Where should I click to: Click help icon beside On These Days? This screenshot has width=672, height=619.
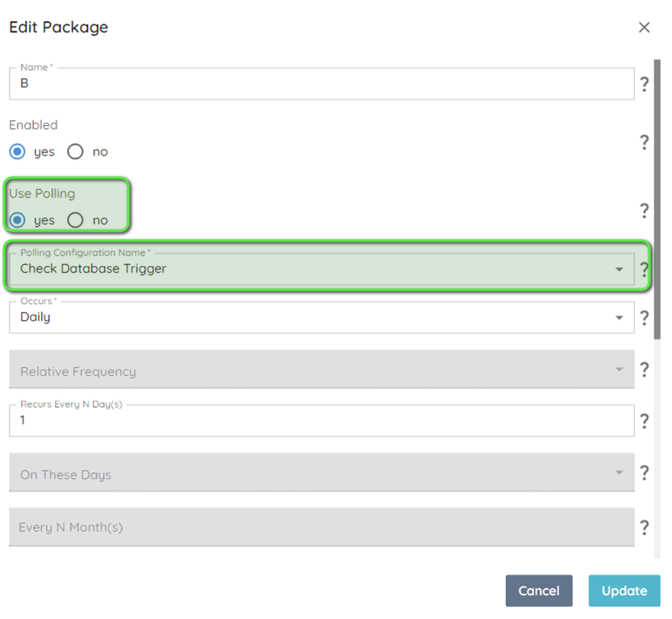pos(644,473)
